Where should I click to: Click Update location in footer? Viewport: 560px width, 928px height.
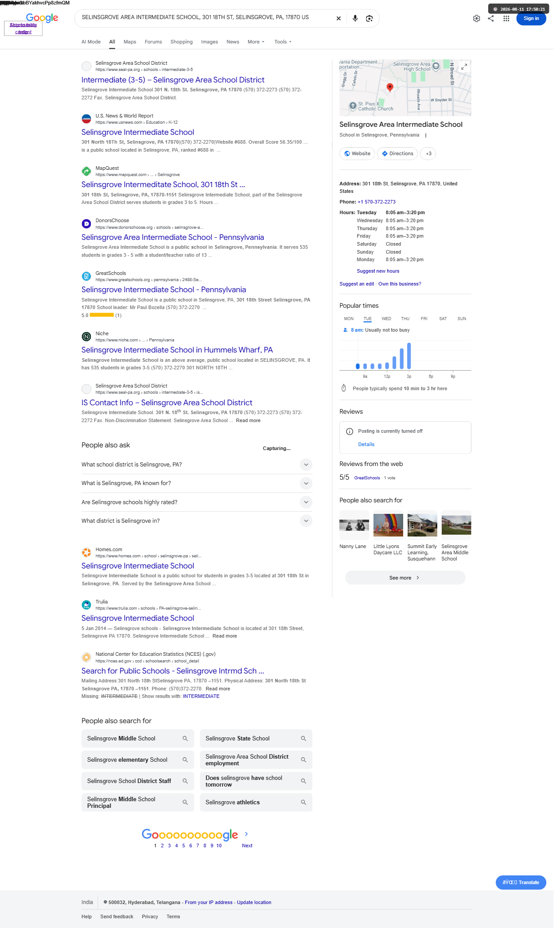pyautogui.click(x=254, y=902)
